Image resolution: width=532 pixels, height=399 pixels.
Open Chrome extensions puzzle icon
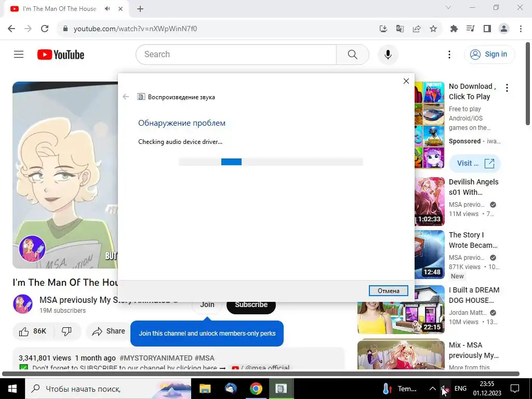click(x=454, y=29)
